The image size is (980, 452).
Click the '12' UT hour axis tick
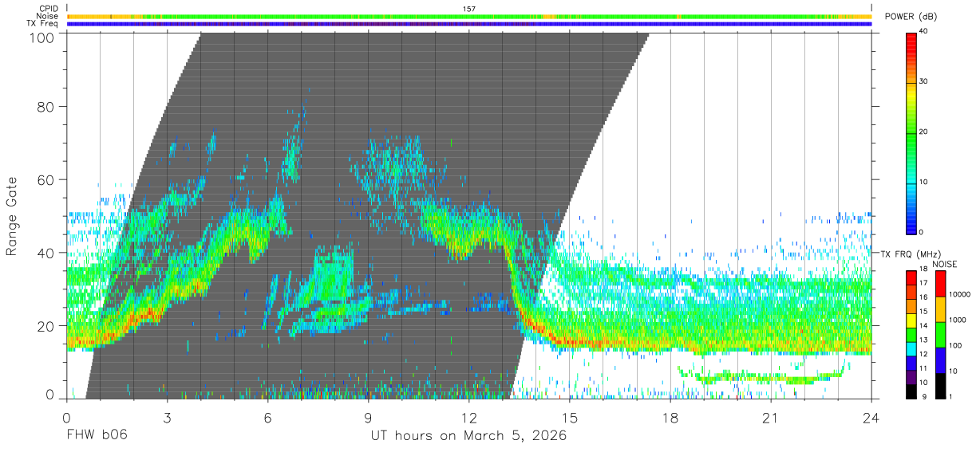pyautogui.click(x=468, y=419)
